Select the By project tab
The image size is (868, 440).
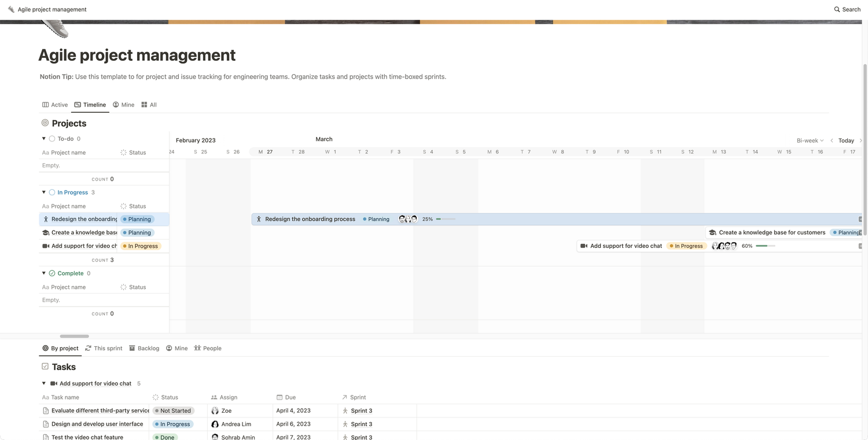pos(60,349)
